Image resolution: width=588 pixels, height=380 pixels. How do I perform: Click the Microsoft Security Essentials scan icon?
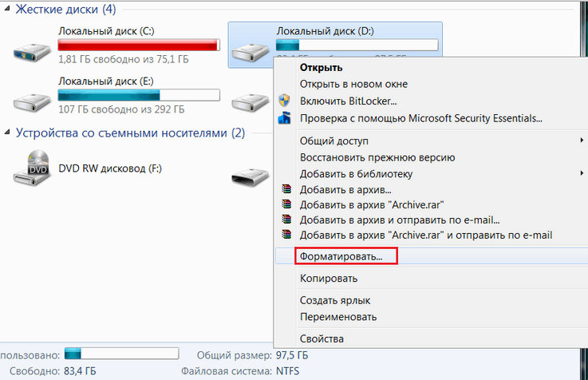tap(285, 118)
